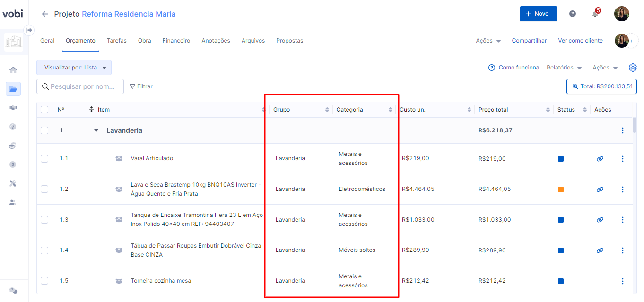Viewport: 644px width, 302px height.
Task: Open the Ações dropdown beside Relatórios
Action: click(605, 68)
